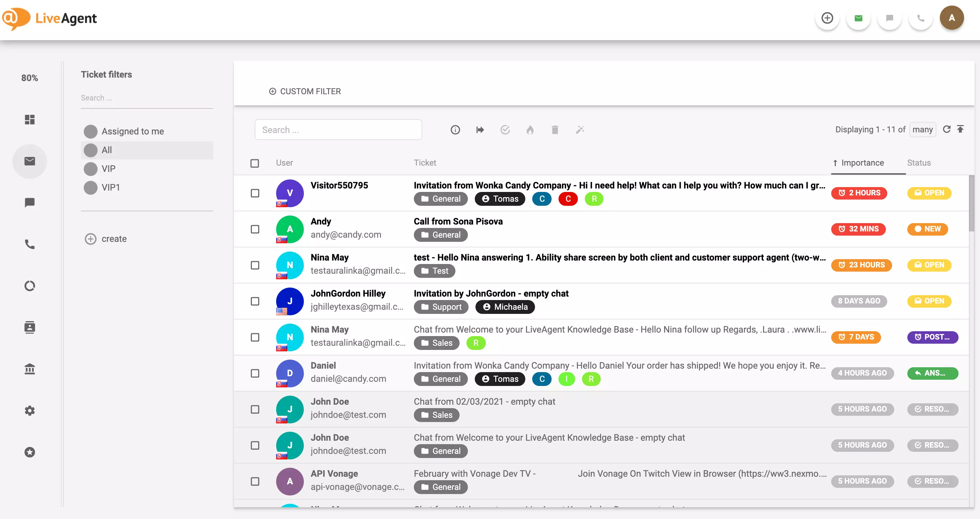Mark selected tickets as spam with flame icon
The width and height of the screenshot is (980, 519).
(x=530, y=130)
